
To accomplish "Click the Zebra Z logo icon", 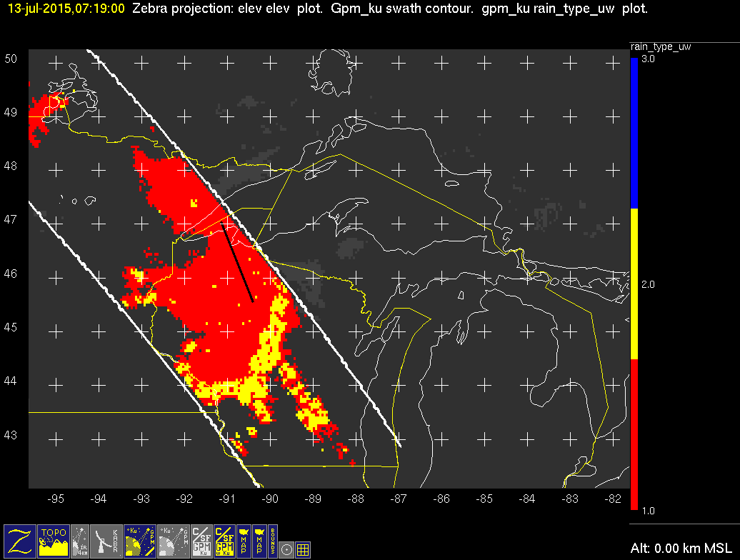I will [20, 541].
